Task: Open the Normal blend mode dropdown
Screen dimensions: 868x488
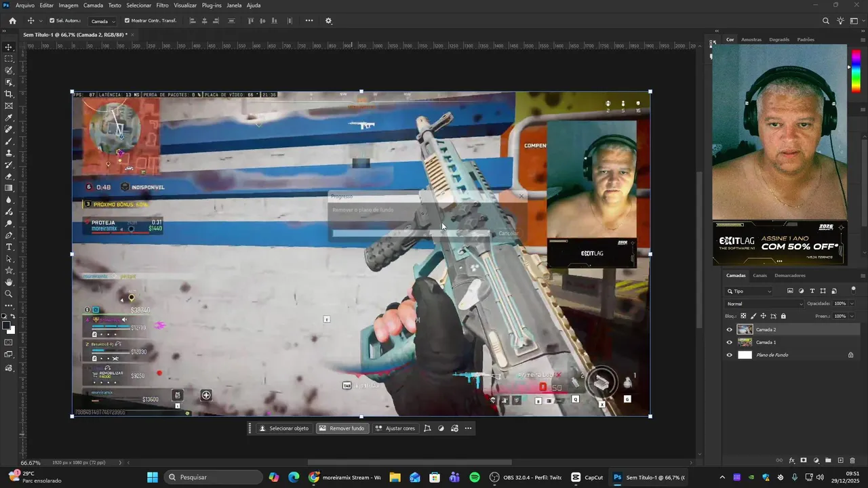Action: [x=764, y=304]
